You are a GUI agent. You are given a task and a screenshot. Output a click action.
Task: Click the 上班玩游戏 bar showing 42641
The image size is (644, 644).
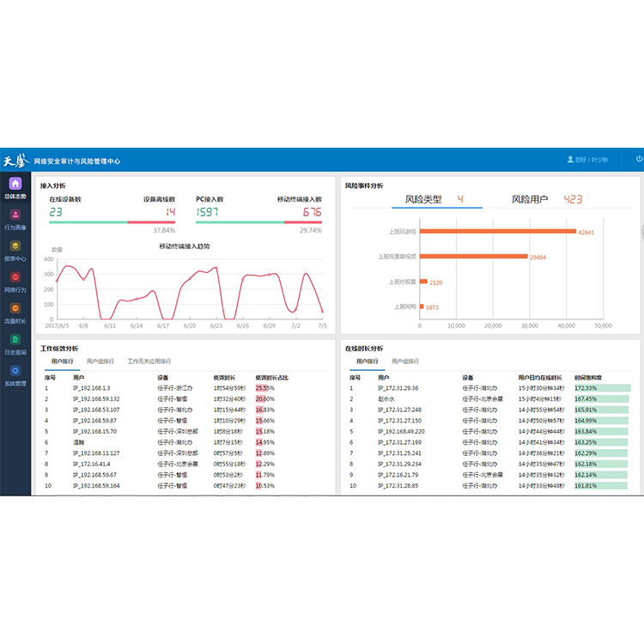(x=498, y=231)
